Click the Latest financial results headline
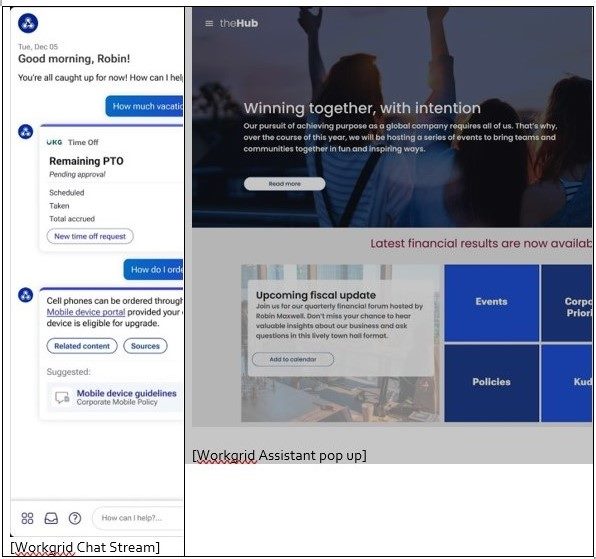This screenshot has width=596, height=559. (481, 244)
